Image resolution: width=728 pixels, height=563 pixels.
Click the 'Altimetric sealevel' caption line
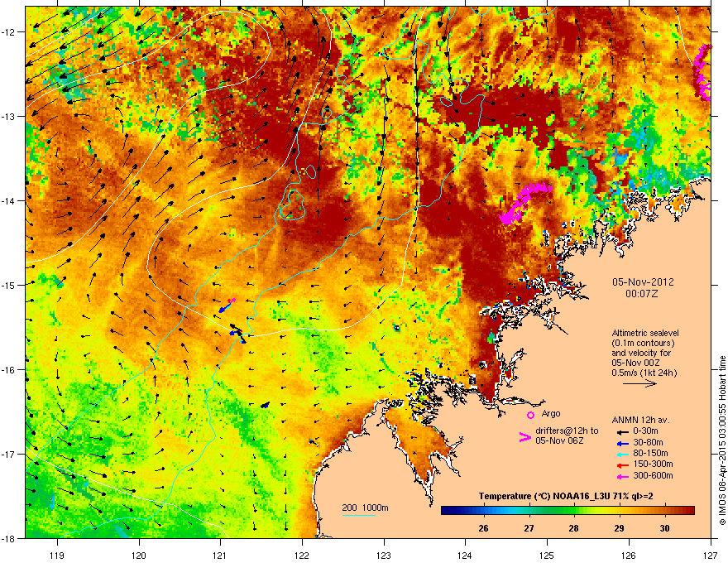pyautogui.click(x=645, y=333)
